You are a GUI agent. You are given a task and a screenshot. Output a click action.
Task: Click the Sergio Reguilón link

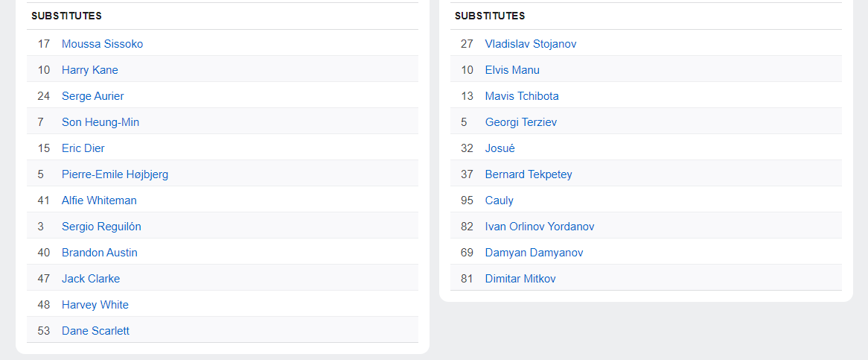pyautogui.click(x=101, y=227)
